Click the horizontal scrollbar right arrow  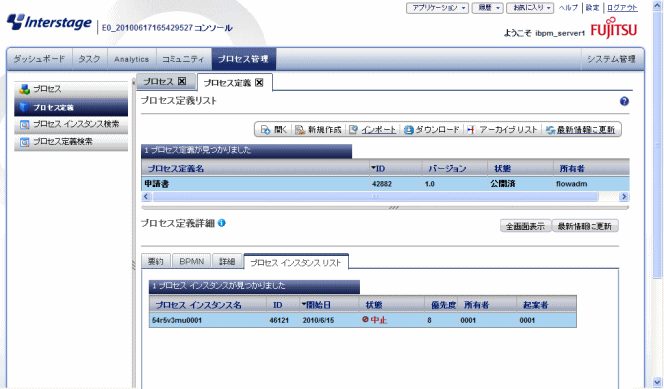624,196
